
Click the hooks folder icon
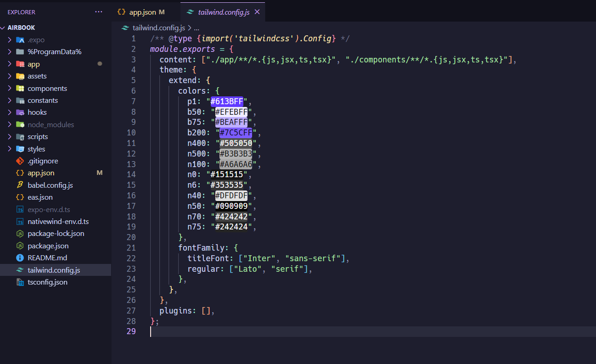20,112
